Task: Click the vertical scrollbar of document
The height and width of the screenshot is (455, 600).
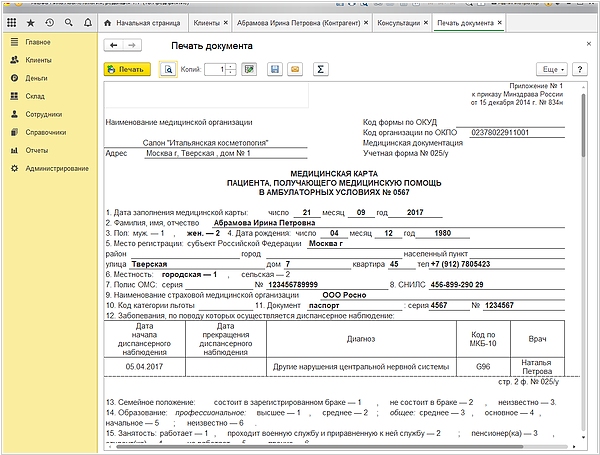Action: tap(583, 126)
